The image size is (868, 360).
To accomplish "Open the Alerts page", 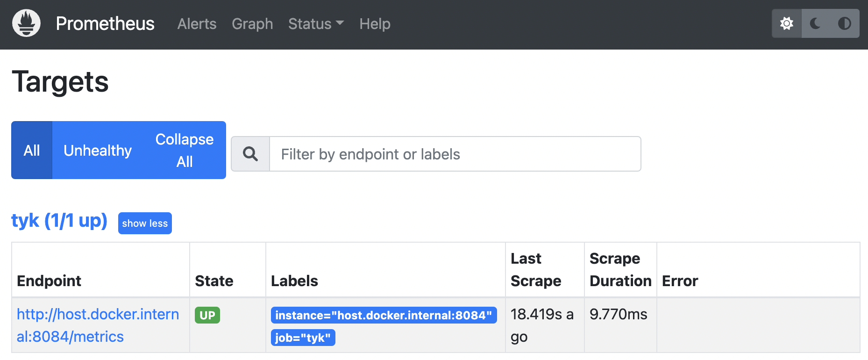I will [197, 24].
